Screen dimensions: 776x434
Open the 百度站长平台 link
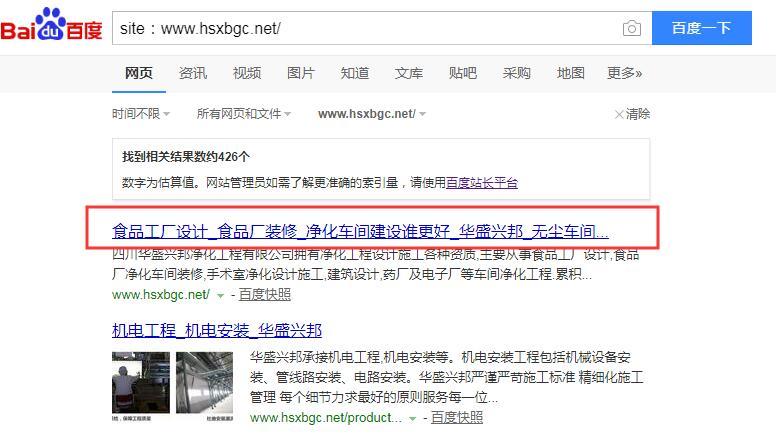[x=482, y=183]
